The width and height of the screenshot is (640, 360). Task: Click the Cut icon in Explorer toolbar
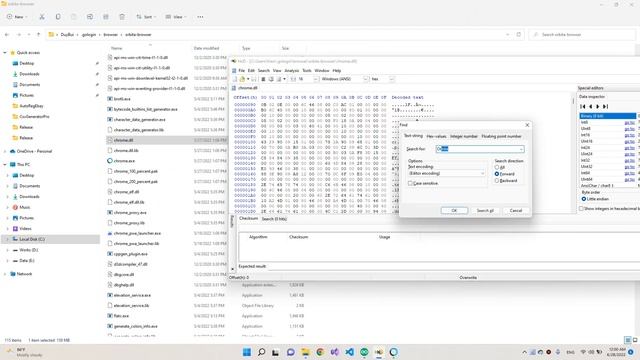pos(42,17)
